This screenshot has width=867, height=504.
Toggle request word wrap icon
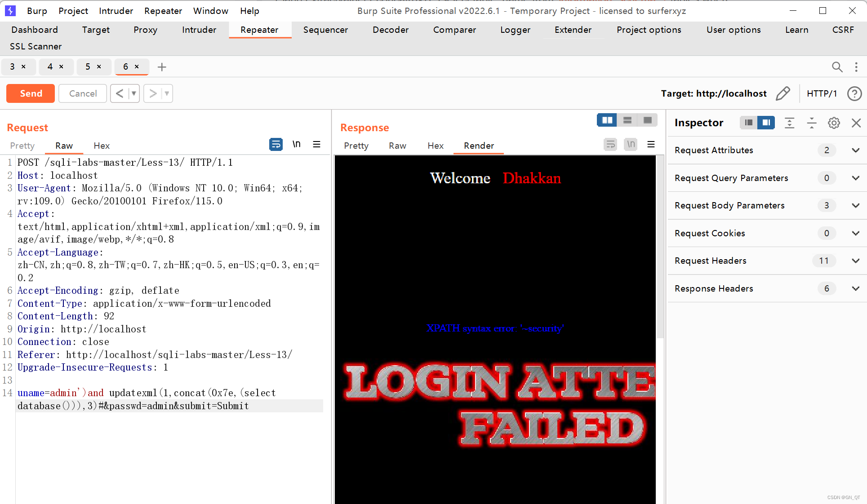(276, 144)
